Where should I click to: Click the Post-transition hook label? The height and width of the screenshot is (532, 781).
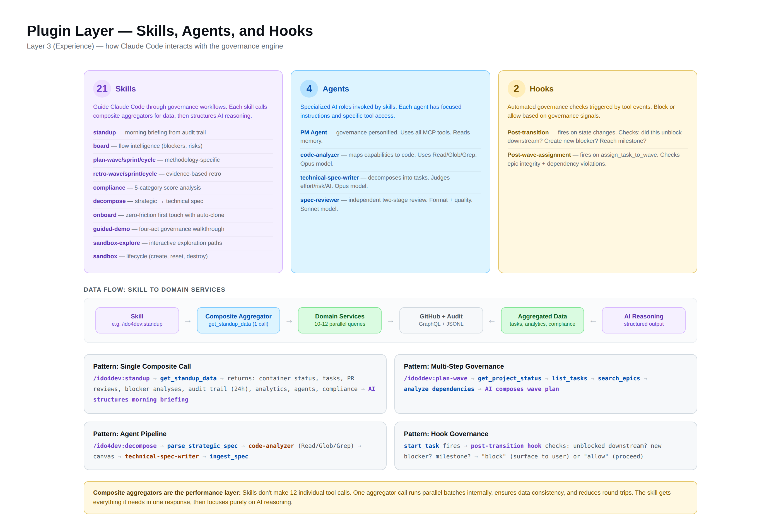pos(527,132)
